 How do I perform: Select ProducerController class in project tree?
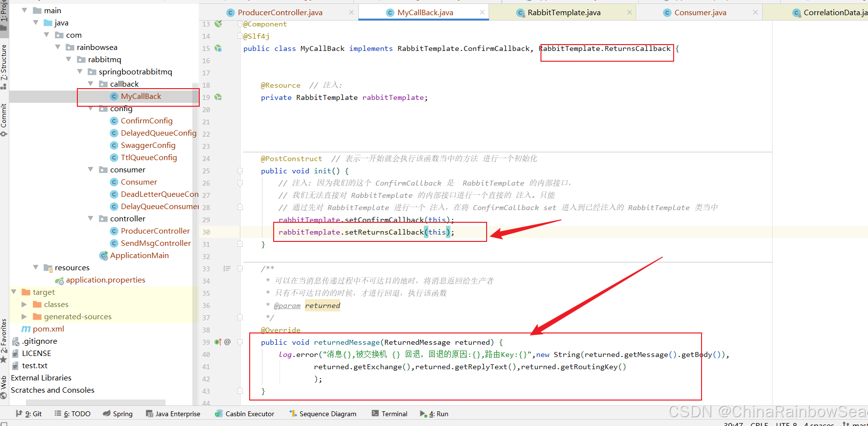point(155,231)
